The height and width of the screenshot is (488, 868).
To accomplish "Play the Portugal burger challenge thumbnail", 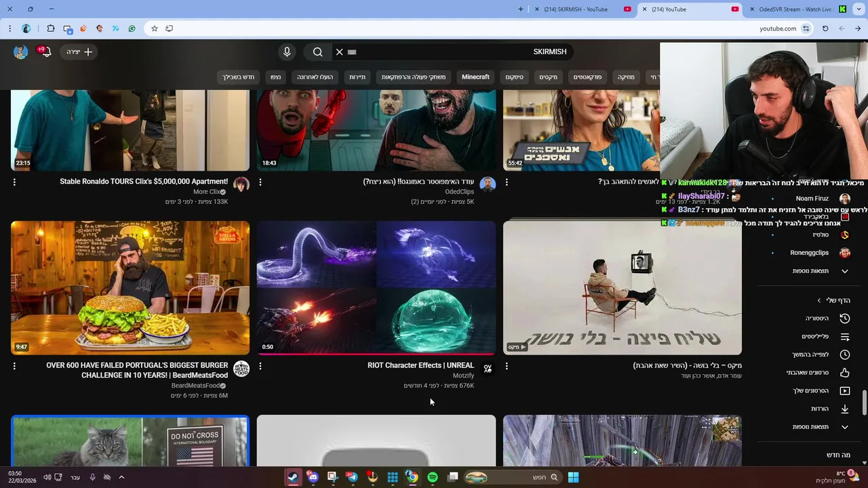I will tap(130, 287).
